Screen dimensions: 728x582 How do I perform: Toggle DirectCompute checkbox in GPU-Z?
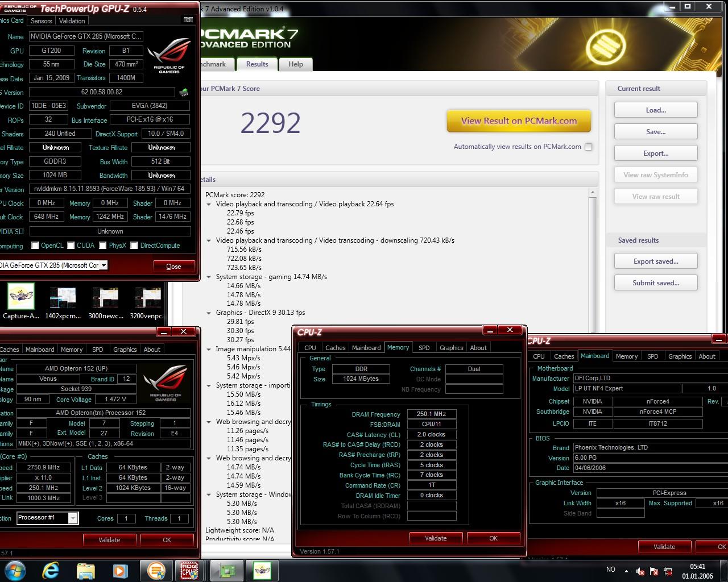click(134, 246)
